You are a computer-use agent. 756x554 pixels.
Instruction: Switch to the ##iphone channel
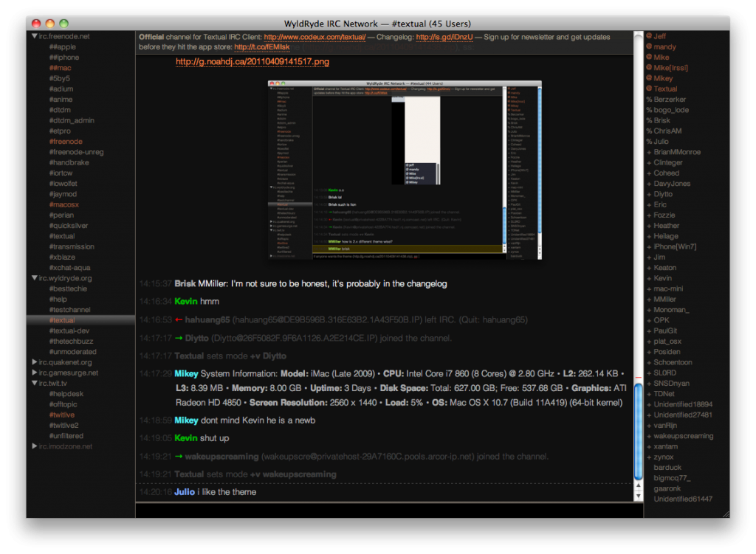click(64, 58)
